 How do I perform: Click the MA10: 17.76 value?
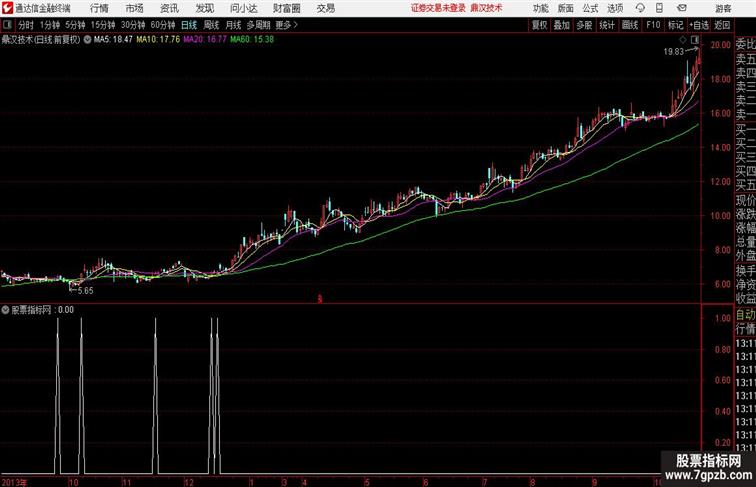(x=158, y=40)
